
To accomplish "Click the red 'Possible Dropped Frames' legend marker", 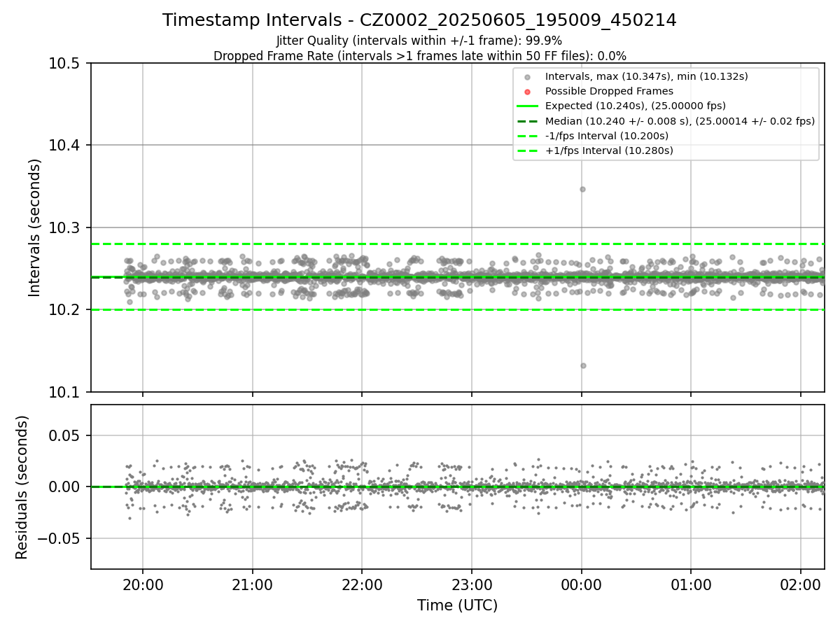I will 528,92.
